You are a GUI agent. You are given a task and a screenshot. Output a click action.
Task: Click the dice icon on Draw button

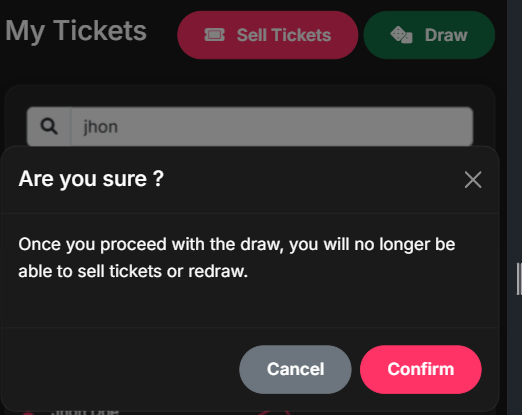click(x=401, y=35)
